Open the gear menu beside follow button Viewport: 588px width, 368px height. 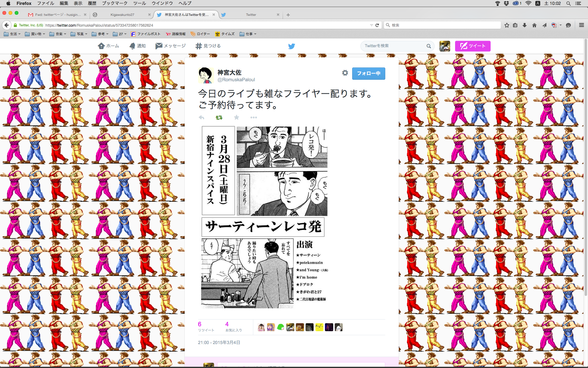pyautogui.click(x=345, y=73)
